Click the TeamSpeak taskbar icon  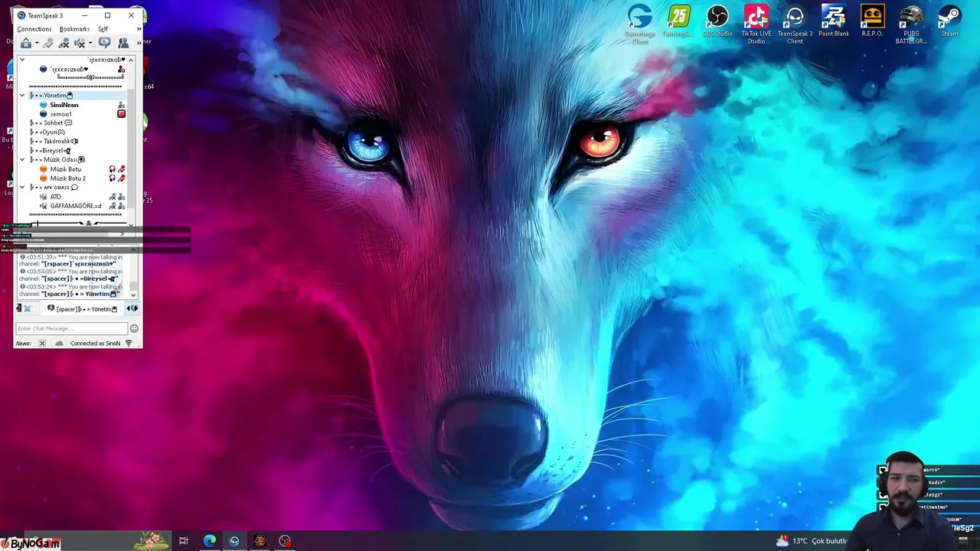pos(234,541)
